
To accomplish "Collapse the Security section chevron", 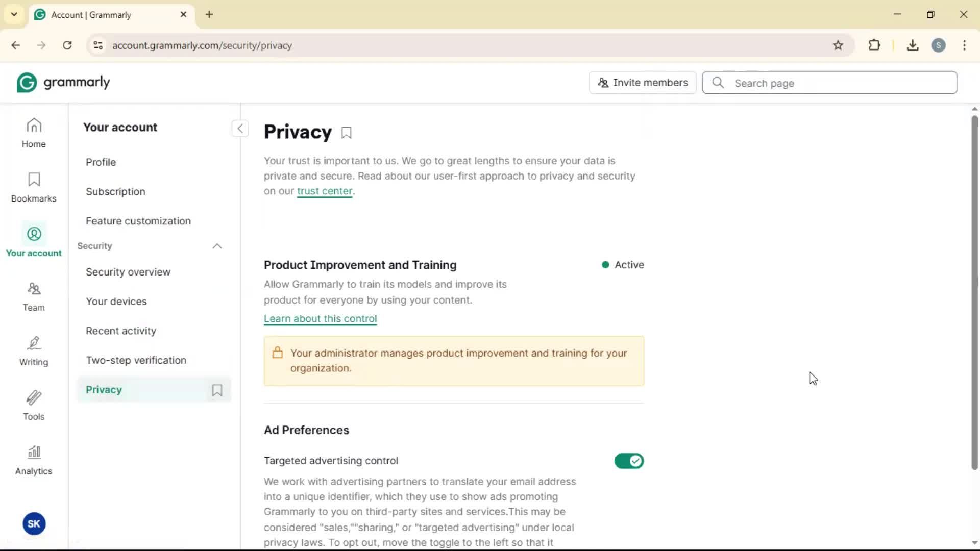I will point(217,246).
